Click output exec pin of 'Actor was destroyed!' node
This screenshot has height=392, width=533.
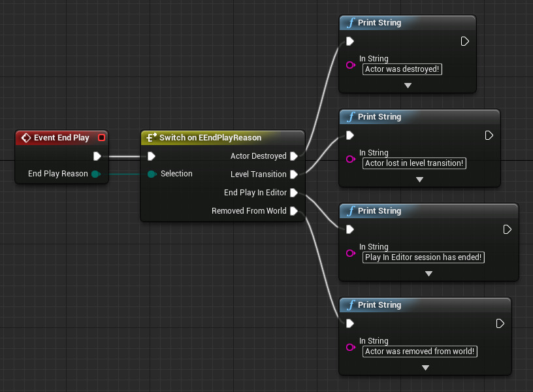click(x=464, y=41)
